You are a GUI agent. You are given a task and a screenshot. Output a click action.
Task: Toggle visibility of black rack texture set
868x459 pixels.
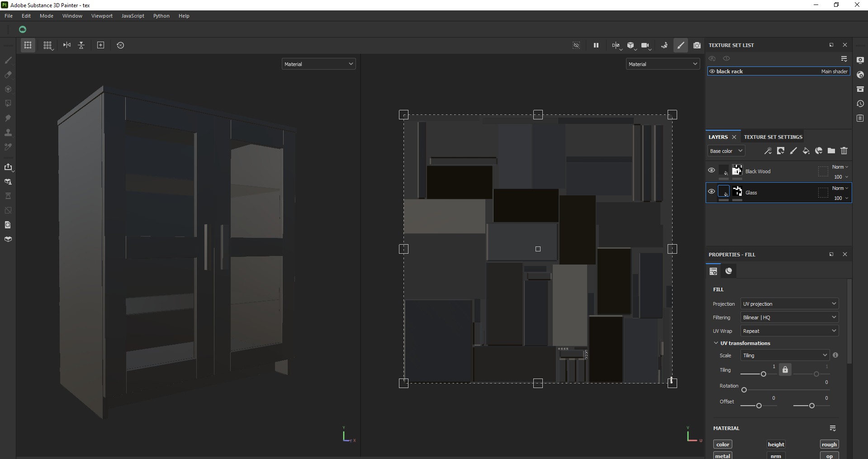point(712,71)
